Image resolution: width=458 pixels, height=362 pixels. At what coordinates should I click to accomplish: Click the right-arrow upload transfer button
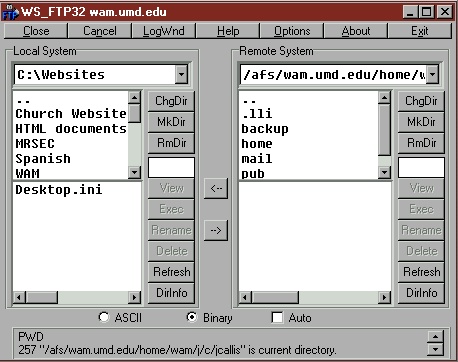[216, 230]
